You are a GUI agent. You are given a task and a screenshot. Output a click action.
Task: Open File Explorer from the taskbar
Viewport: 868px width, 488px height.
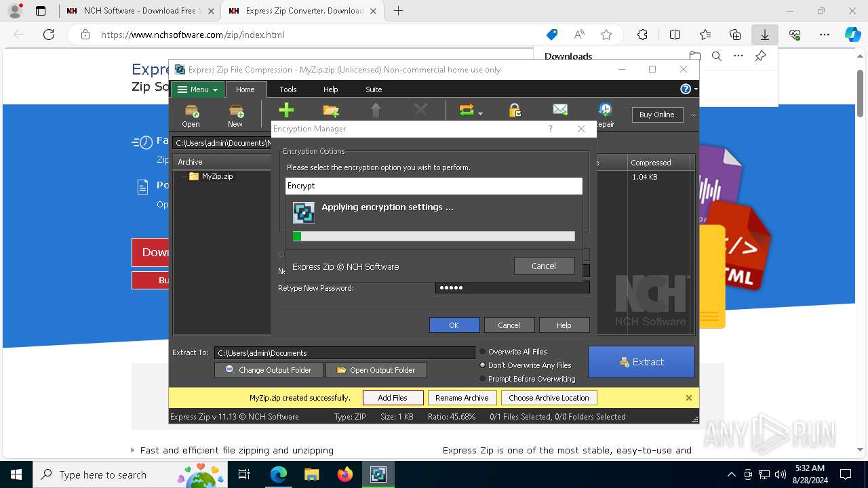pyautogui.click(x=311, y=474)
